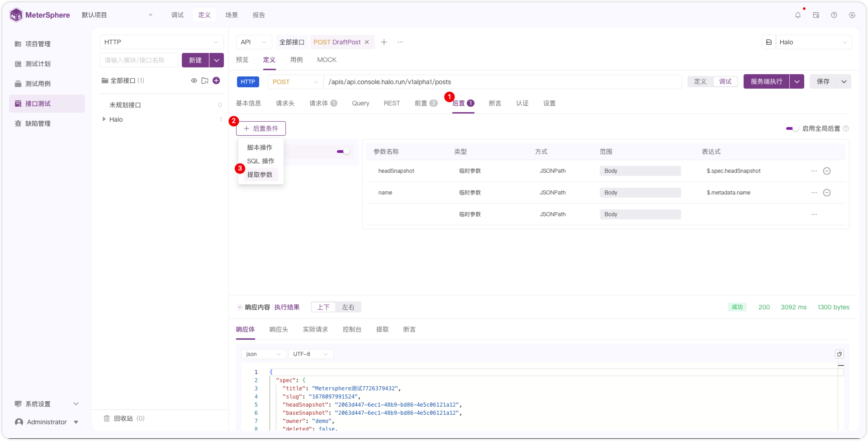Screen dimensions: 868x441
Task: Open the 实际请求 response tab
Action: (315, 329)
